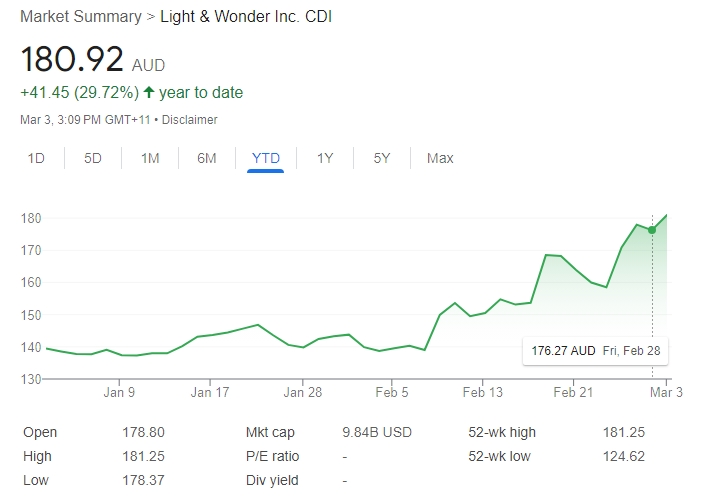Open the 1M chart view
Screen dimensions: 717x504
(x=150, y=158)
